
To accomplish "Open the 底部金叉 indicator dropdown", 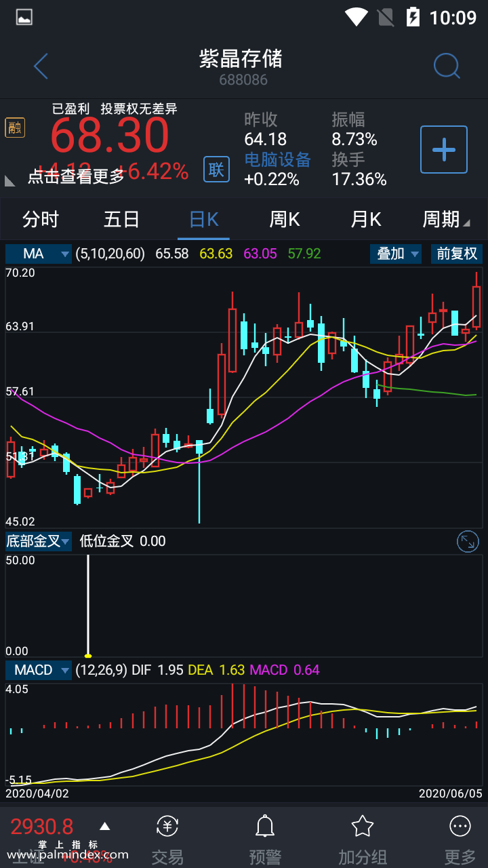I will point(39,541).
